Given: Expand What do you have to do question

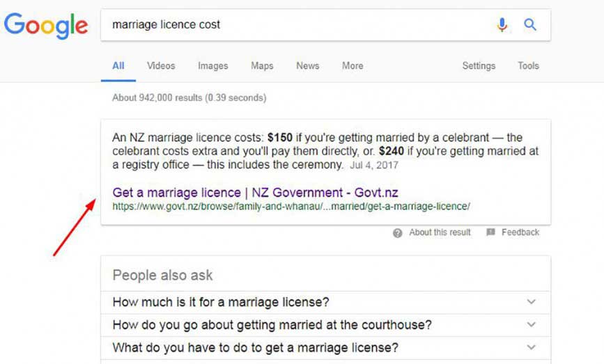Looking at the screenshot, I should [x=325, y=347].
